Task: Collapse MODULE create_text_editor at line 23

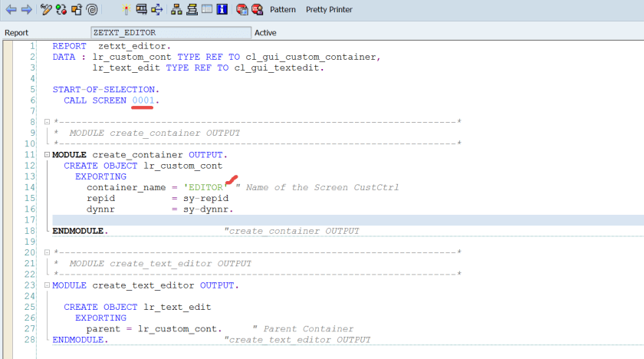Action: pyautogui.click(x=47, y=285)
